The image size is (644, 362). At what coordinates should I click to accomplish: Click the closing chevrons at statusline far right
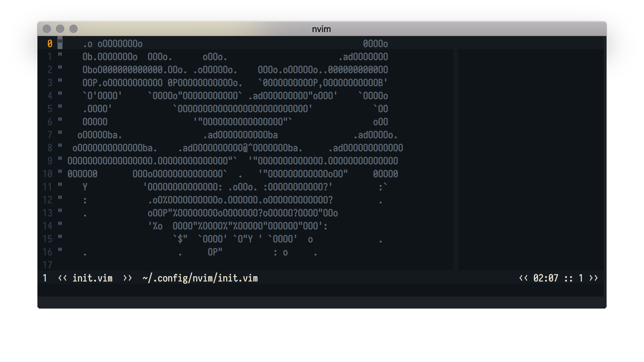[594, 278]
